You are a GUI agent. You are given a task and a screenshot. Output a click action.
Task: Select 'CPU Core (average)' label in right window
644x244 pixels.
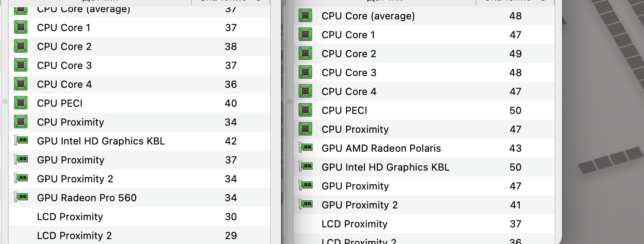tap(368, 16)
